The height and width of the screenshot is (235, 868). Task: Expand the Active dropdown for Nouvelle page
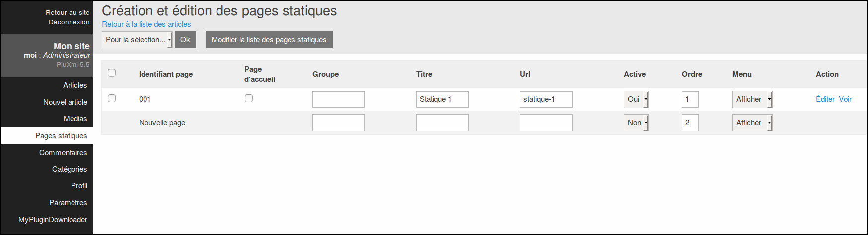(x=636, y=123)
